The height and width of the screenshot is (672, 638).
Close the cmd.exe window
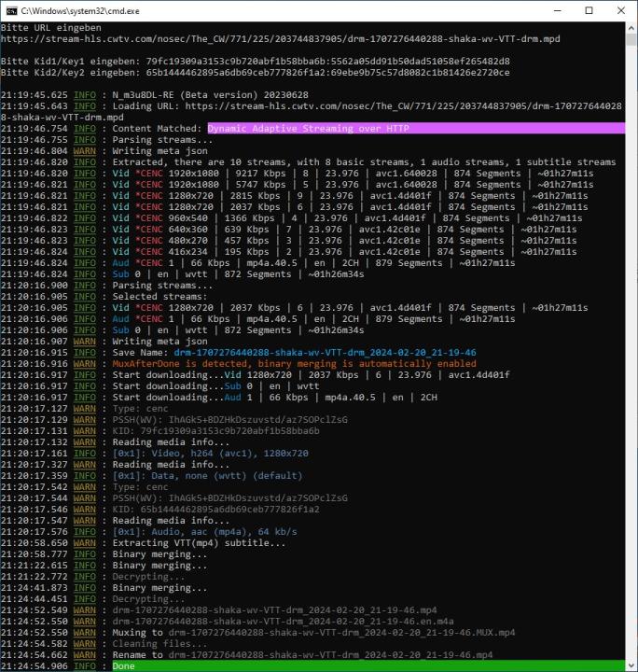point(621,10)
